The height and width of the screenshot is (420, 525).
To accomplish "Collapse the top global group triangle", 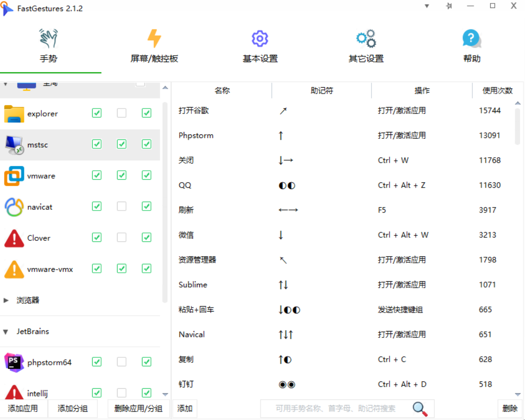I will [5, 84].
